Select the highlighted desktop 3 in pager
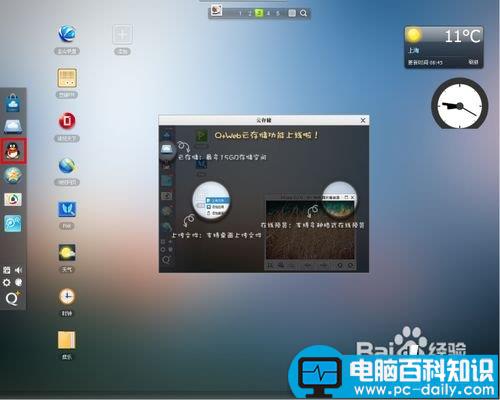 click(259, 13)
